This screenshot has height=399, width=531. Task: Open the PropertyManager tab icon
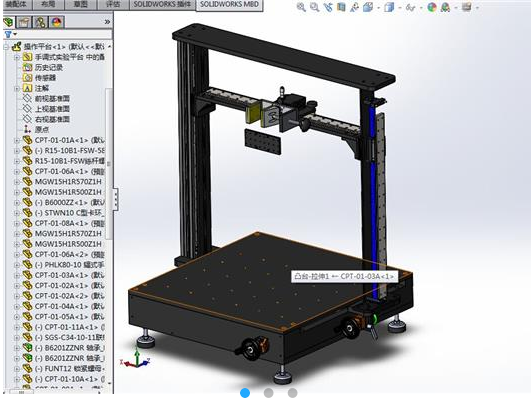click(x=24, y=22)
